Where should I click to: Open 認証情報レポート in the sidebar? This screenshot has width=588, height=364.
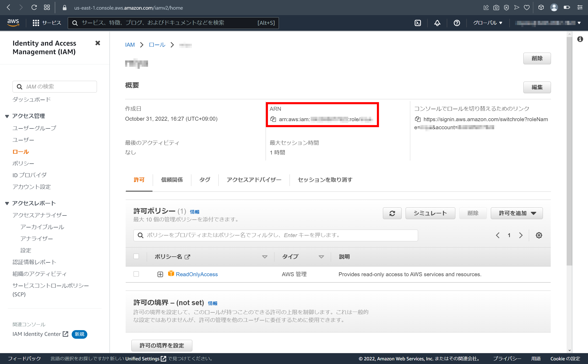(x=34, y=262)
